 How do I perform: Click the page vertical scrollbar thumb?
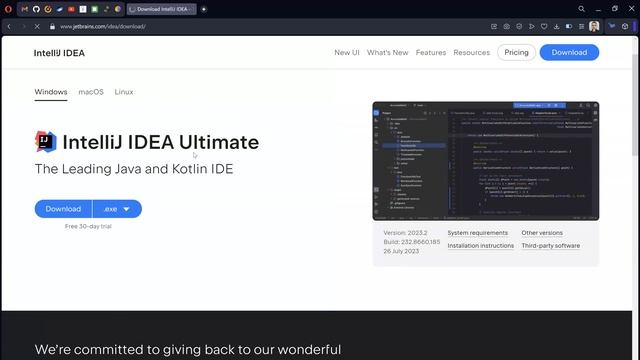coord(635,104)
